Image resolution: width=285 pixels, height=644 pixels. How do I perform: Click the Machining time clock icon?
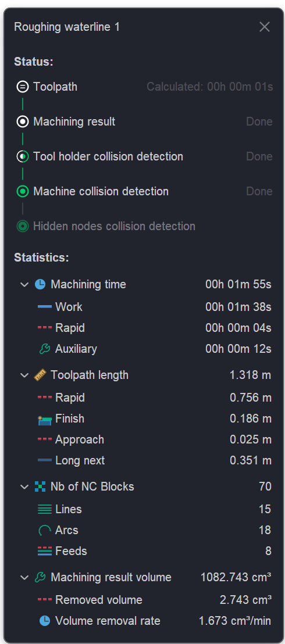click(x=40, y=284)
